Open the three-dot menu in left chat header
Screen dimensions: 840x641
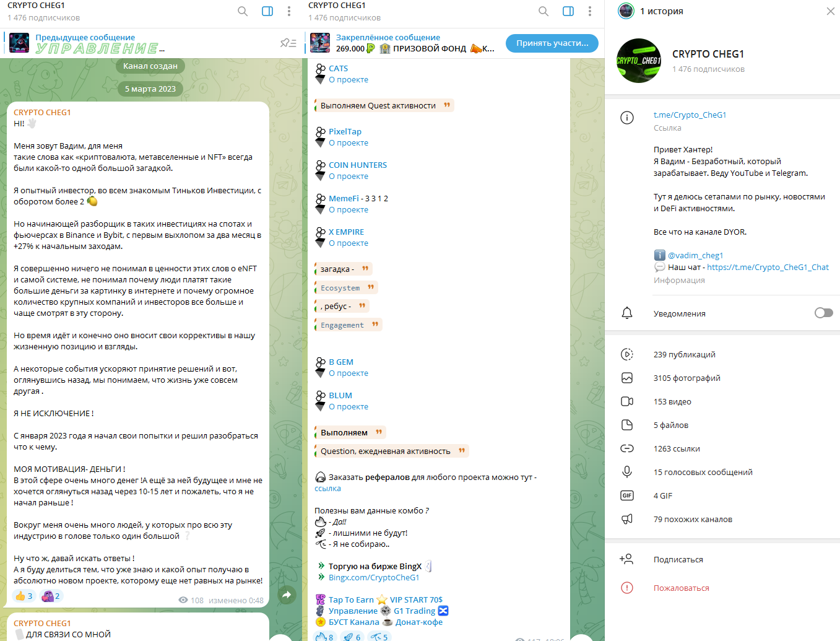(x=289, y=11)
